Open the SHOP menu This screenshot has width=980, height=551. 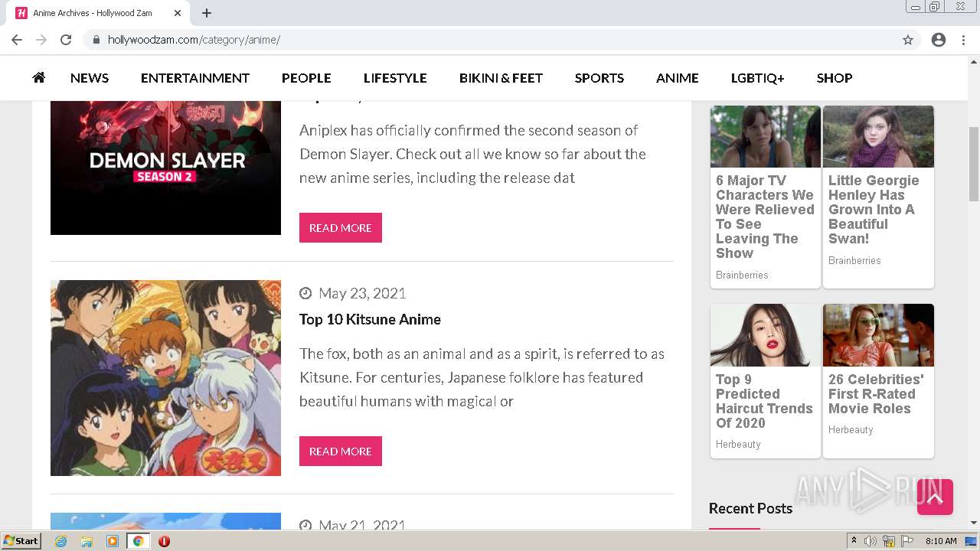[x=835, y=78]
